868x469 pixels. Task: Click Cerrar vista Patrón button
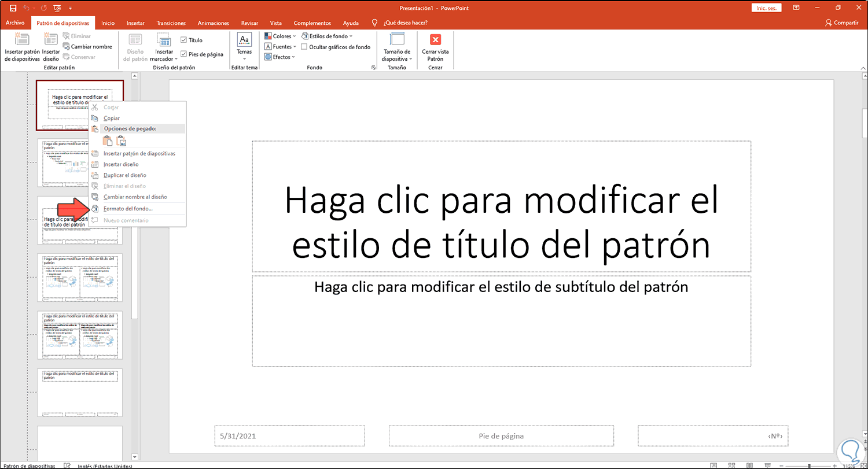click(435, 47)
